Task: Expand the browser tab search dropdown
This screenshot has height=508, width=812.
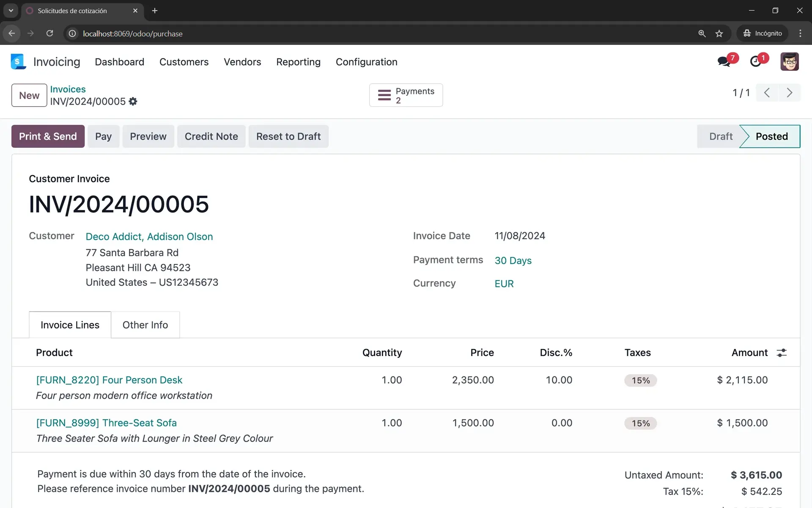Action: (x=11, y=11)
